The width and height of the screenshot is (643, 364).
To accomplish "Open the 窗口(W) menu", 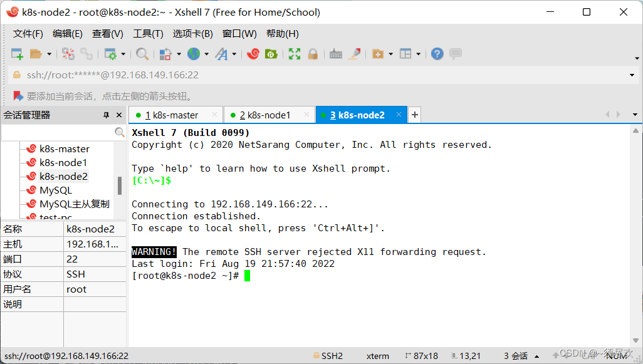I will [x=239, y=34].
